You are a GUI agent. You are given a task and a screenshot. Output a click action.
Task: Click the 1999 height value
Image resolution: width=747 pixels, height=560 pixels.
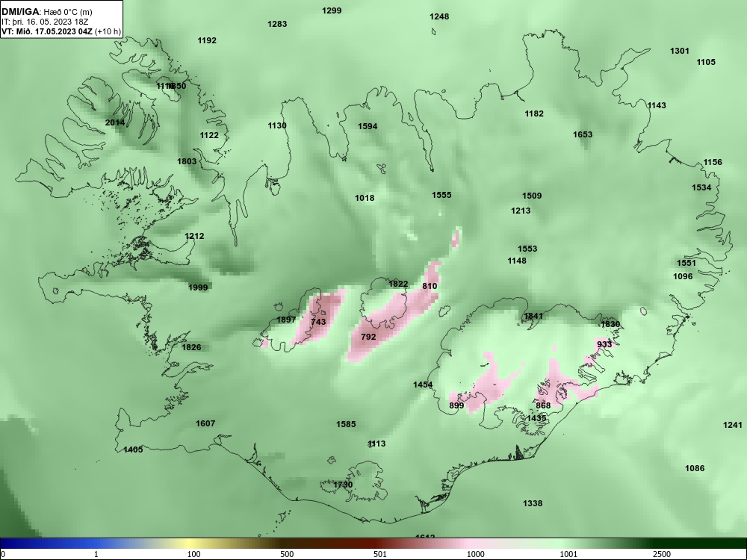pyautogui.click(x=198, y=287)
